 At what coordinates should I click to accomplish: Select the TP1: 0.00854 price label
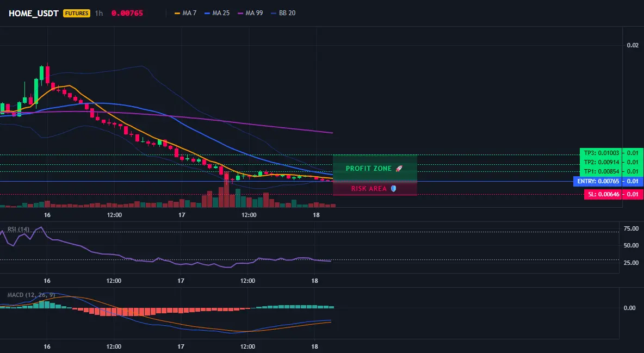click(601, 171)
